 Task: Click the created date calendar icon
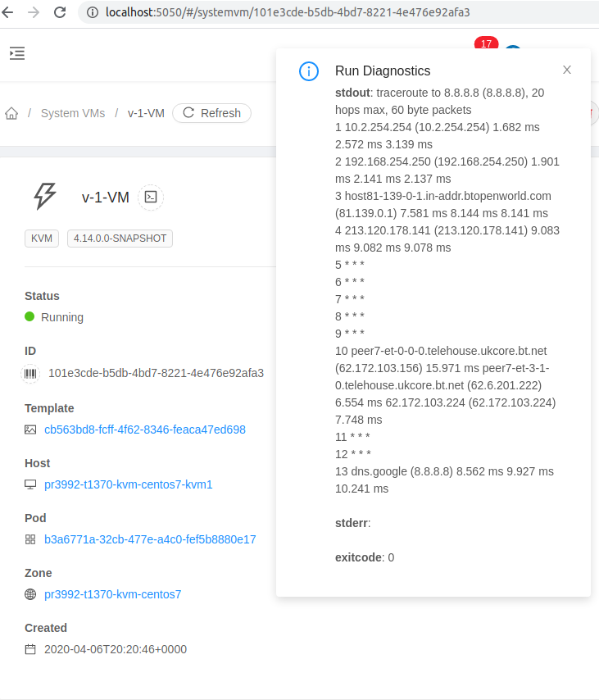30,649
